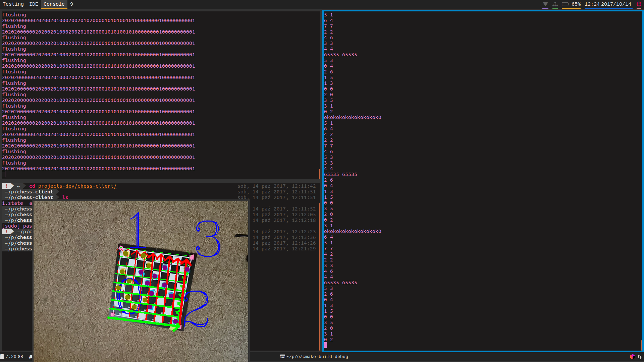644x362 pixels.
Task: Click the terminal window icon in bottom bar
Action: [282, 357]
